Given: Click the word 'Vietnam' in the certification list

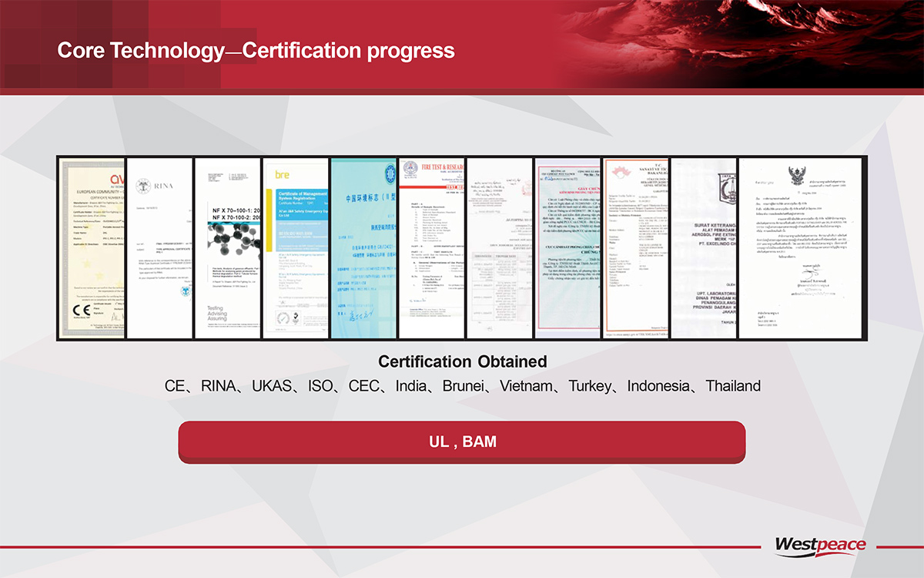Looking at the screenshot, I should (526, 385).
